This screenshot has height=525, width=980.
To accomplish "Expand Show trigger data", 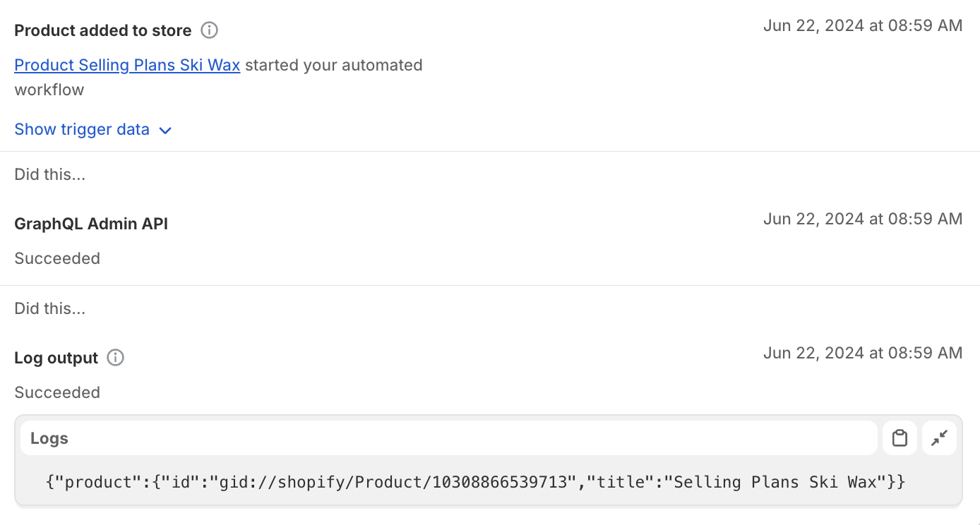I will 82,130.
